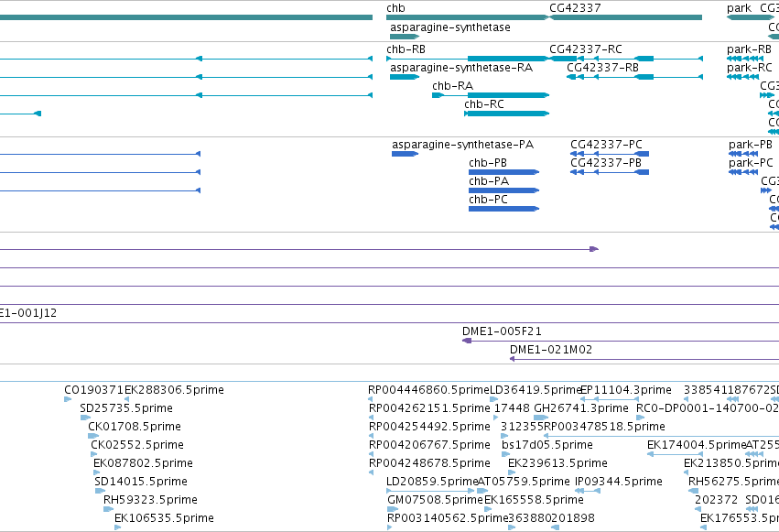
Task: Select EST EK087802.5prime
Action: pyautogui.click(x=96, y=472)
